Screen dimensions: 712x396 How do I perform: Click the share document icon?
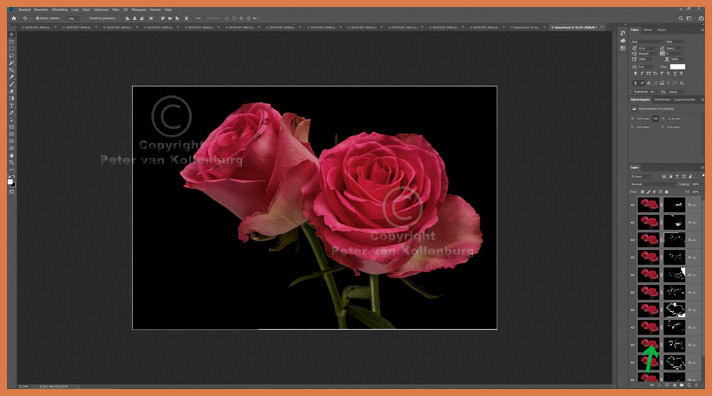pyautogui.click(x=701, y=18)
